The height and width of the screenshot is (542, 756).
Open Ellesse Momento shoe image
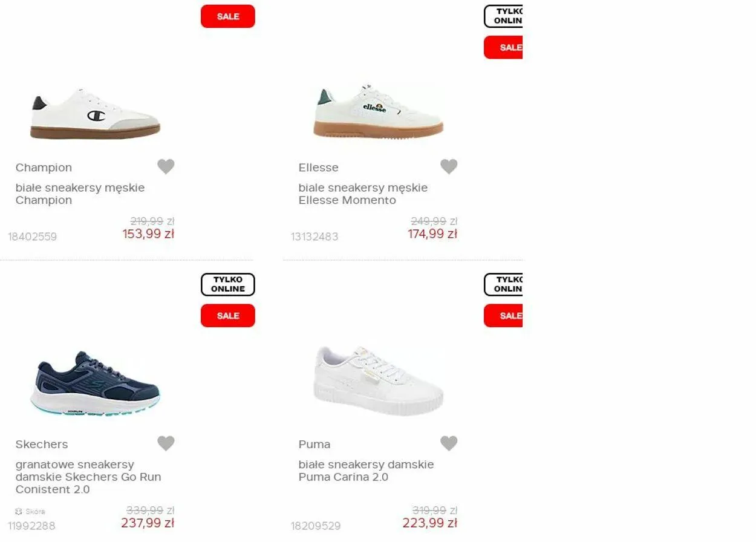point(378,112)
